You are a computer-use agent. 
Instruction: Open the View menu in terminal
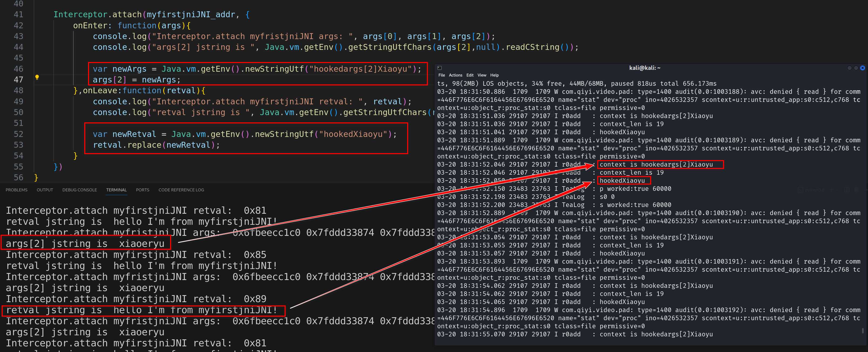[482, 75]
